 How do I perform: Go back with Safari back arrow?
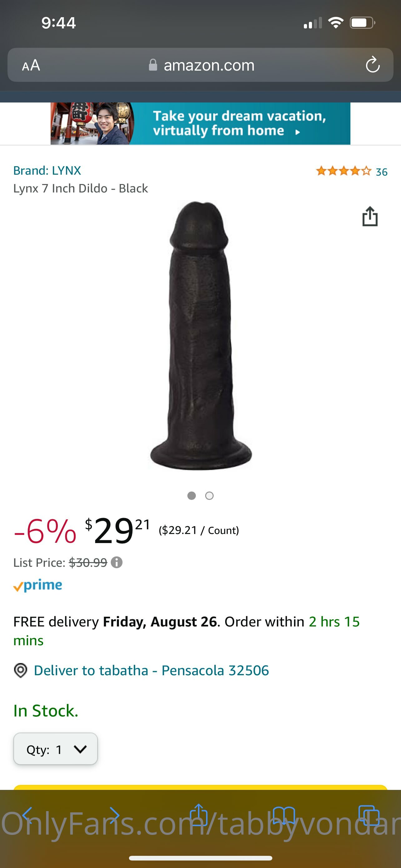tap(27, 816)
